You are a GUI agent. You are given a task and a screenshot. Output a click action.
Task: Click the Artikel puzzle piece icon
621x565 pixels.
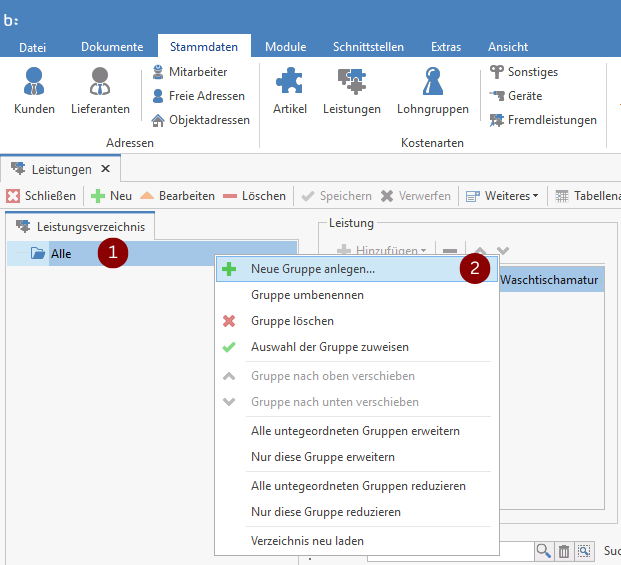tap(289, 89)
